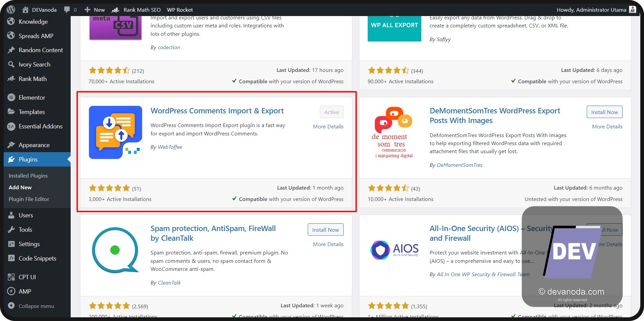644x321 pixels.
Task: Click the Appearance brush icon
Action: tap(11, 145)
